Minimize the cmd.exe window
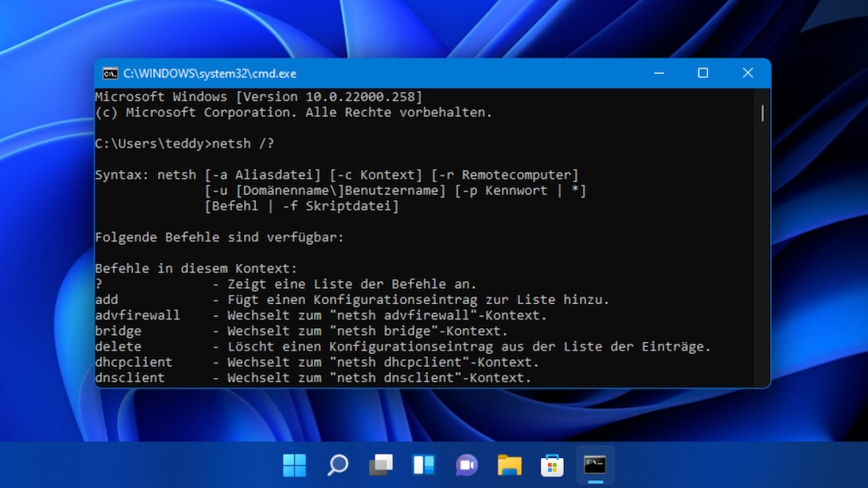This screenshot has width=868, height=488. [x=659, y=73]
